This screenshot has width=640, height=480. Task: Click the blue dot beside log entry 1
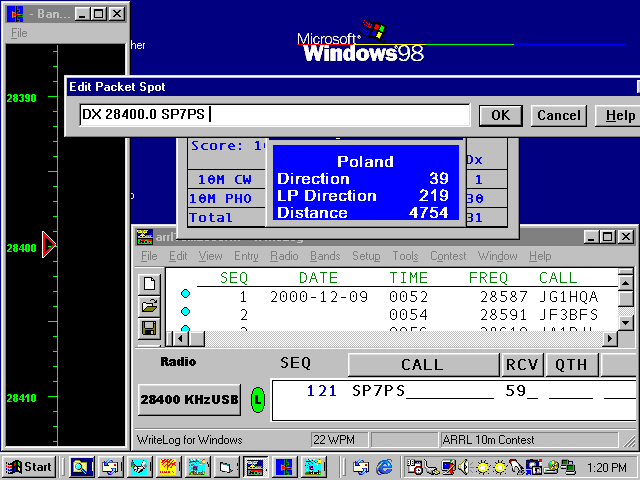[x=185, y=293]
